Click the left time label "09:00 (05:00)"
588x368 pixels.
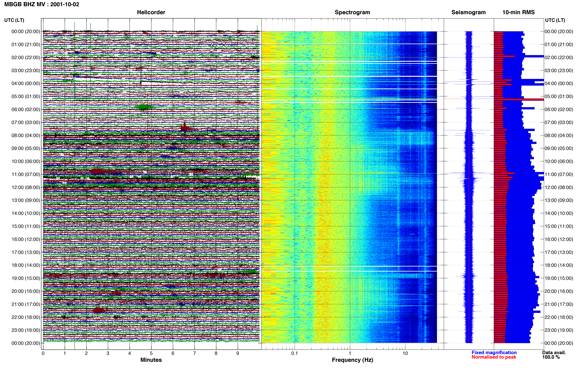pos(26,148)
